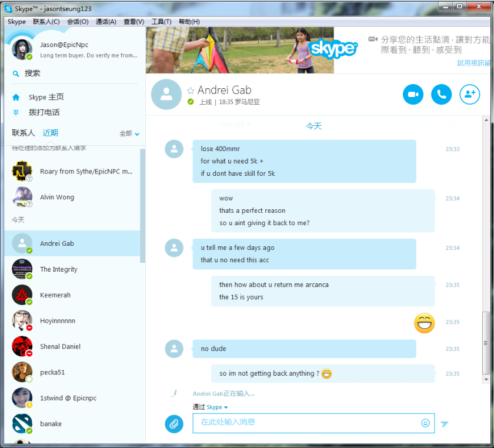The height and width of the screenshot is (448, 494).
Task: Click the 今天 date separator in chat
Action: pos(314,126)
